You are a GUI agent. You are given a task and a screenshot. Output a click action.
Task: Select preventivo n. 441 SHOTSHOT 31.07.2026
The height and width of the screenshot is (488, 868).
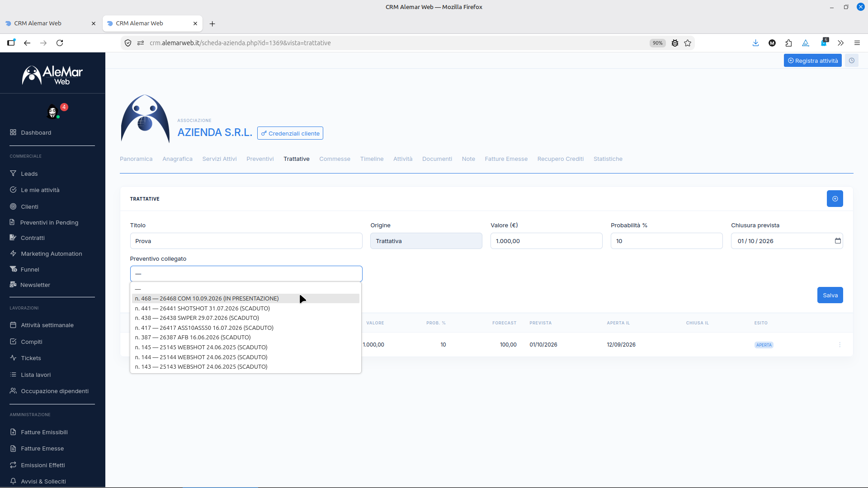pyautogui.click(x=245, y=309)
